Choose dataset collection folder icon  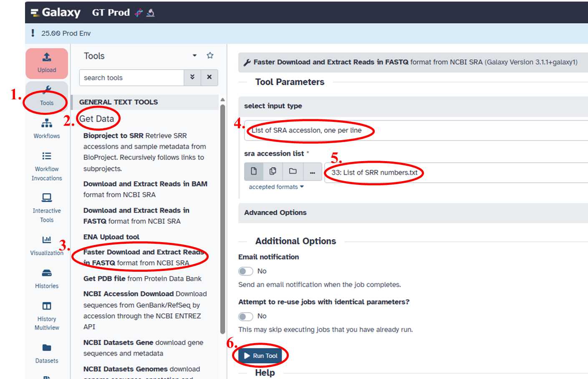point(293,172)
